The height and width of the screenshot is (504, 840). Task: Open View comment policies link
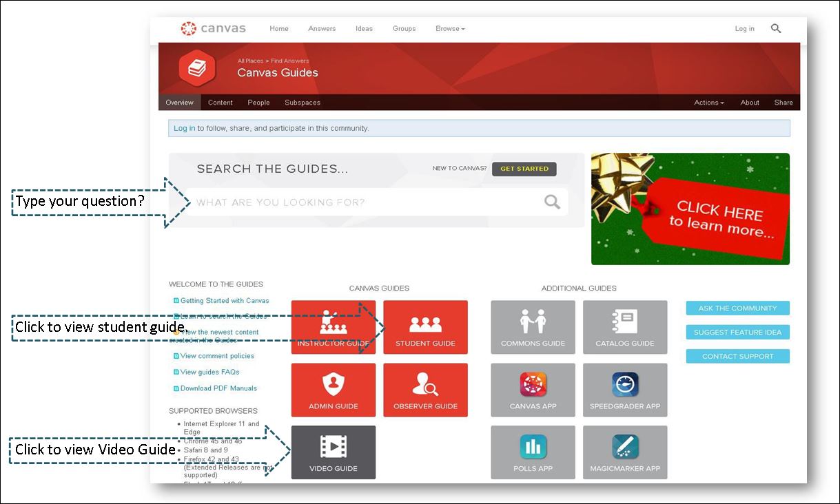point(217,356)
